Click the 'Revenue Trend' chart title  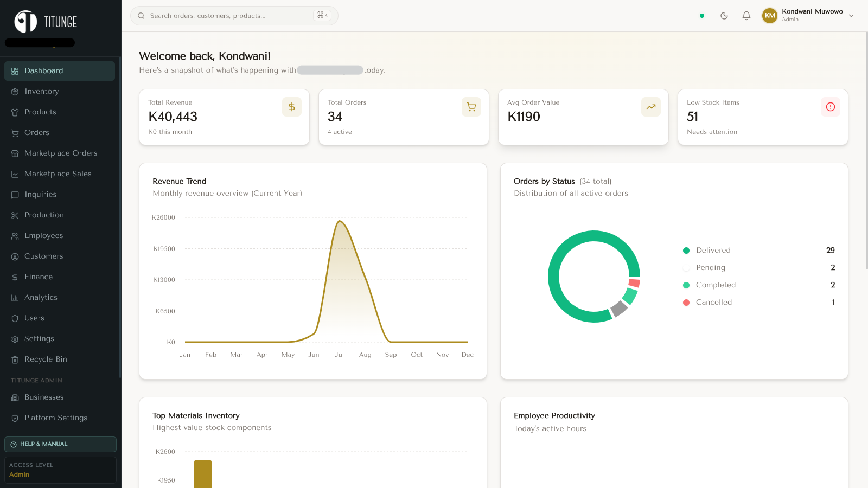(179, 181)
